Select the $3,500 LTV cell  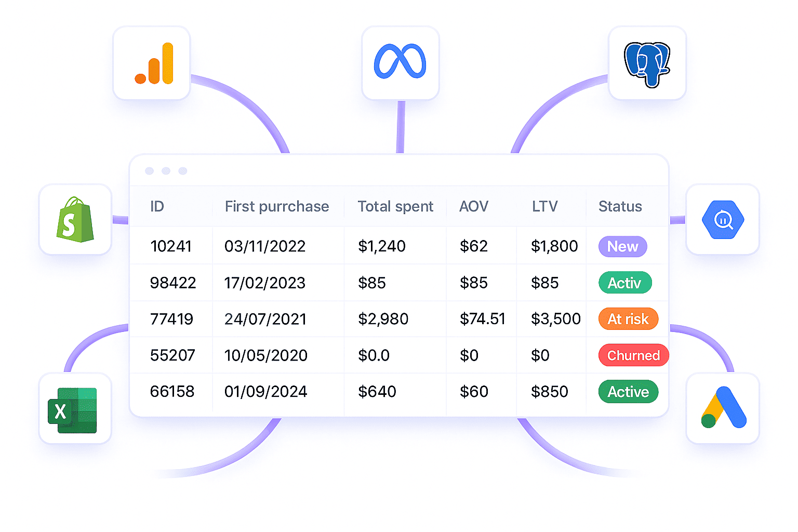click(x=555, y=319)
